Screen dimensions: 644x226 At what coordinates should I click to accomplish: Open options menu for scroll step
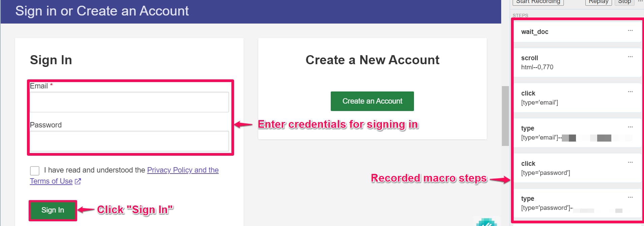tap(630, 57)
